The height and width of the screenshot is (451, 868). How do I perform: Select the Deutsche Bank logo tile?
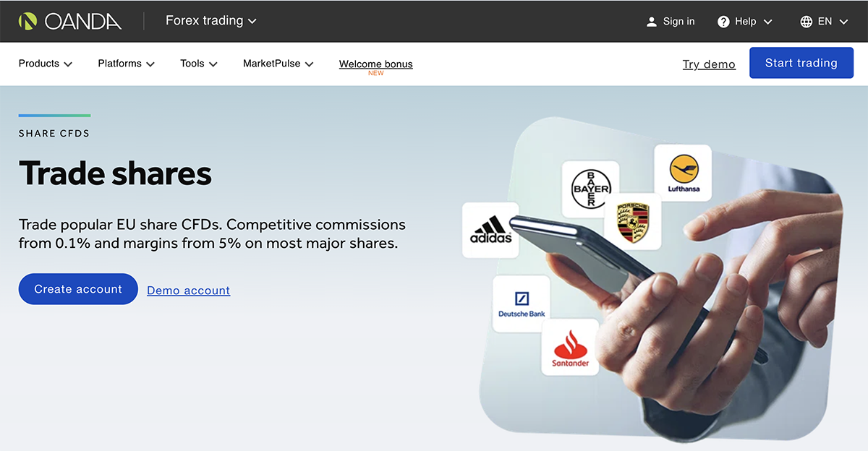pyautogui.click(x=522, y=304)
